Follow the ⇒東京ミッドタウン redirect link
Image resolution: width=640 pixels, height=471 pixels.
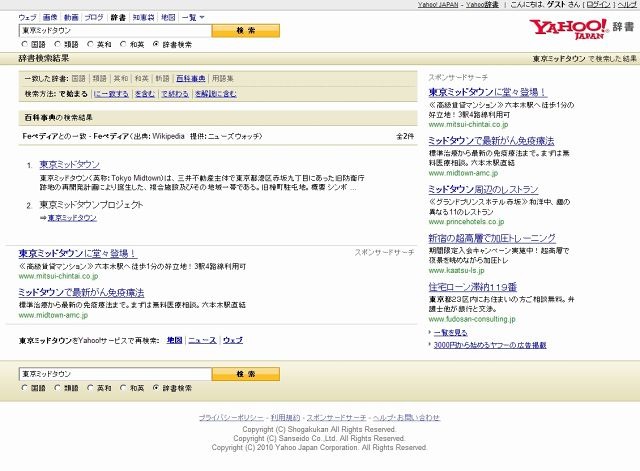coord(72,218)
